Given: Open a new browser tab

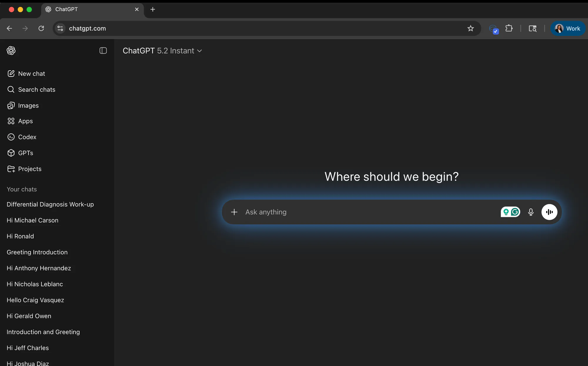Looking at the screenshot, I should click(x=153, y=9).
